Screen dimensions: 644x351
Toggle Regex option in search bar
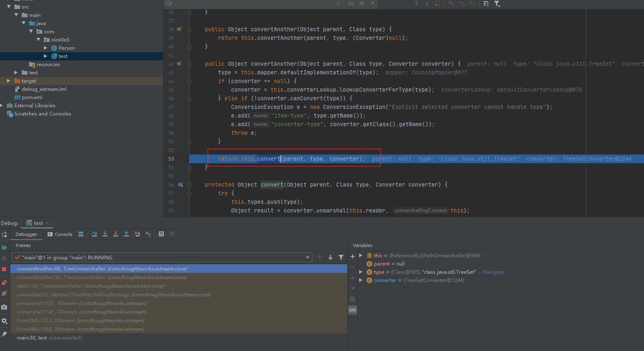click(x=372, y=3)
